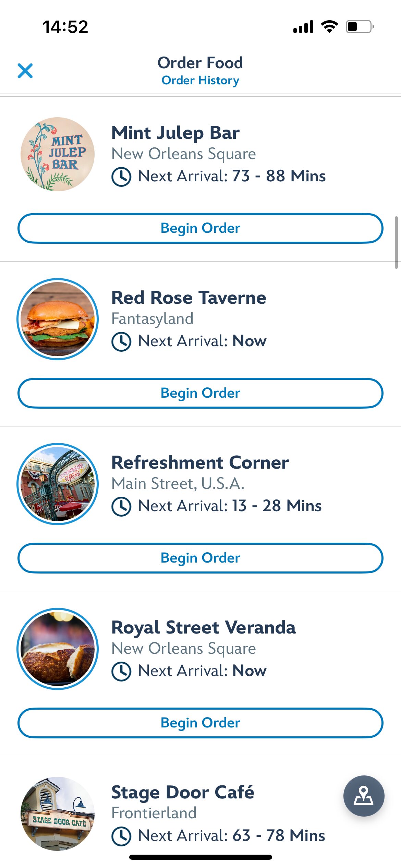Tap the Red Rose Taverne burger photo
Viewport: 401px width, 868px height.
click(58, 319)
